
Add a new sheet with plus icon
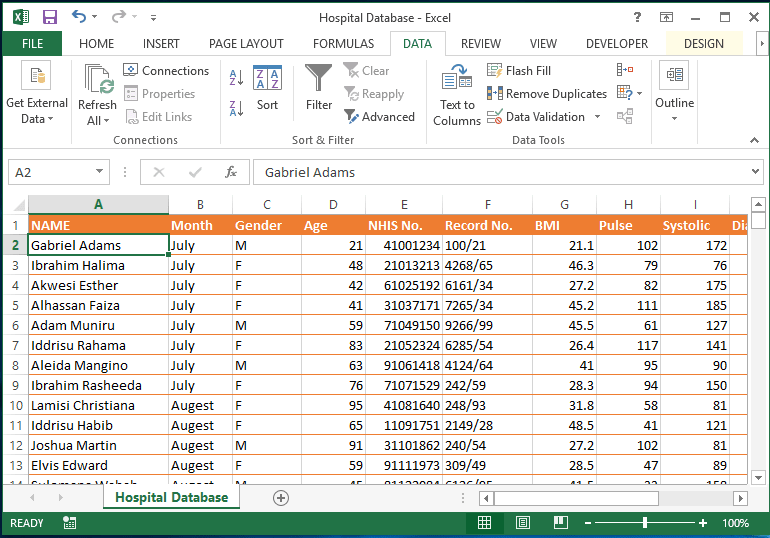click(280, 498)
